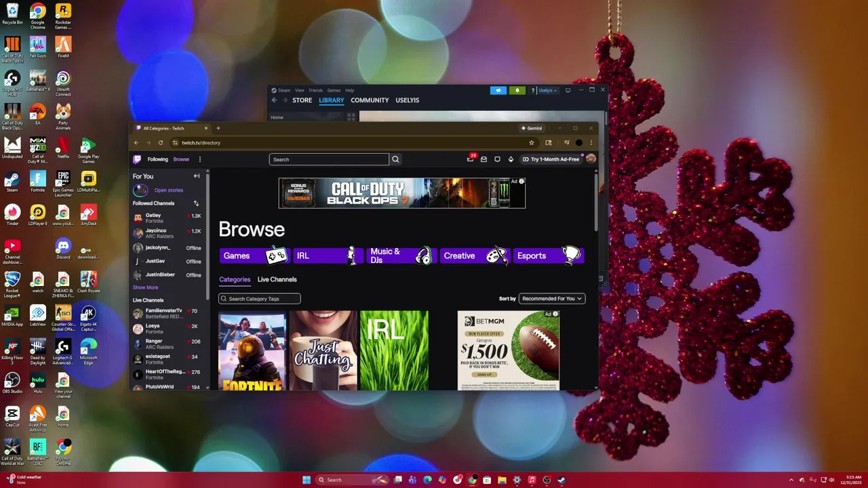This screenshot has height=488, width=868.
Task: Click the Esports category button
Action: click(x=548, y=256)
